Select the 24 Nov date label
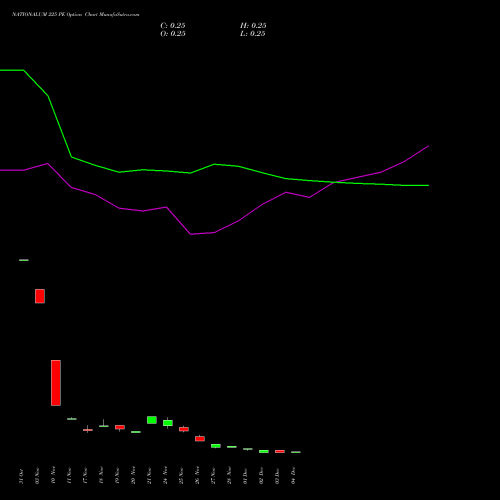500x500 pixels. click(165, 476)
